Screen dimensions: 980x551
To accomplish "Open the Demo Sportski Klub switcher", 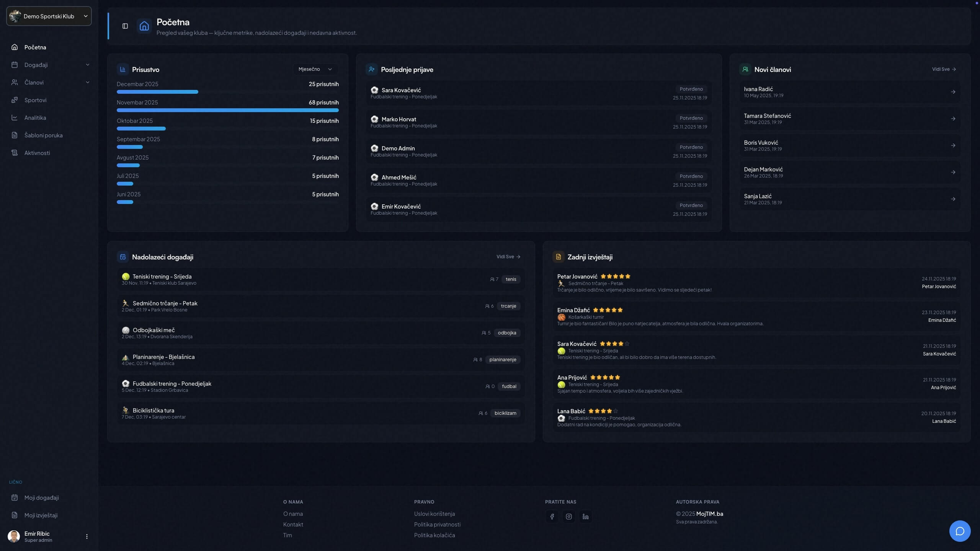I will point(49,16).
